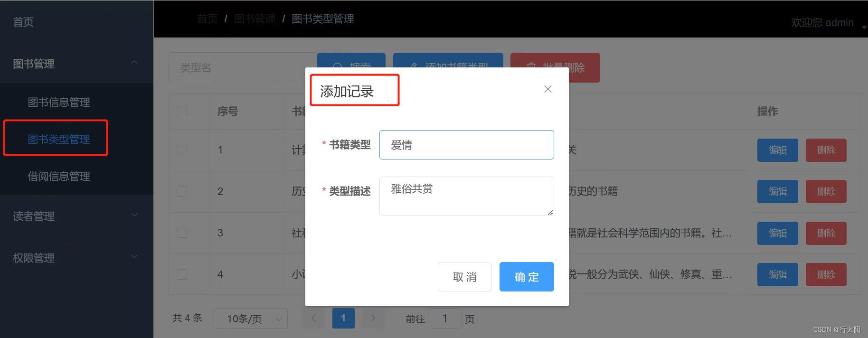Cancel the dialog with 取消 button
Viewport: 868px width, 338px height.
click(x=464, y=277)
